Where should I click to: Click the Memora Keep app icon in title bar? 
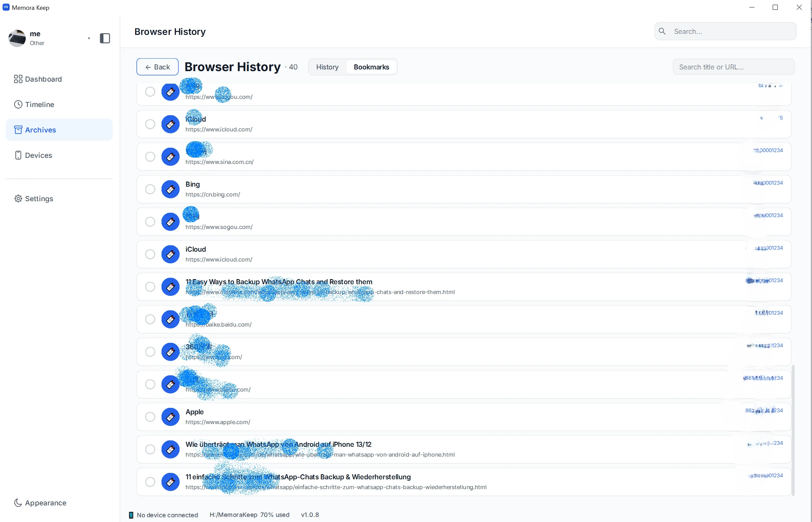pos(6,7)
